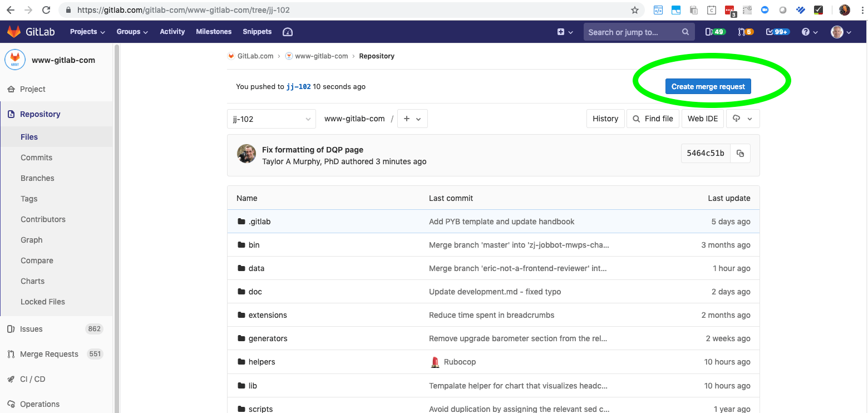The image size is (868, 413).
Task: Open the scripts folder
Action: [x=260, y=409]
